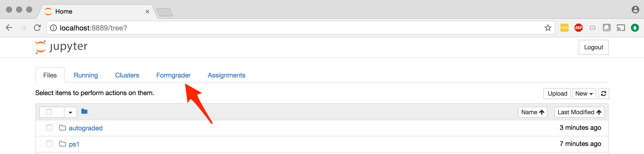Click the Jupyter logo

pyautogui.click(x=61, y=47)
